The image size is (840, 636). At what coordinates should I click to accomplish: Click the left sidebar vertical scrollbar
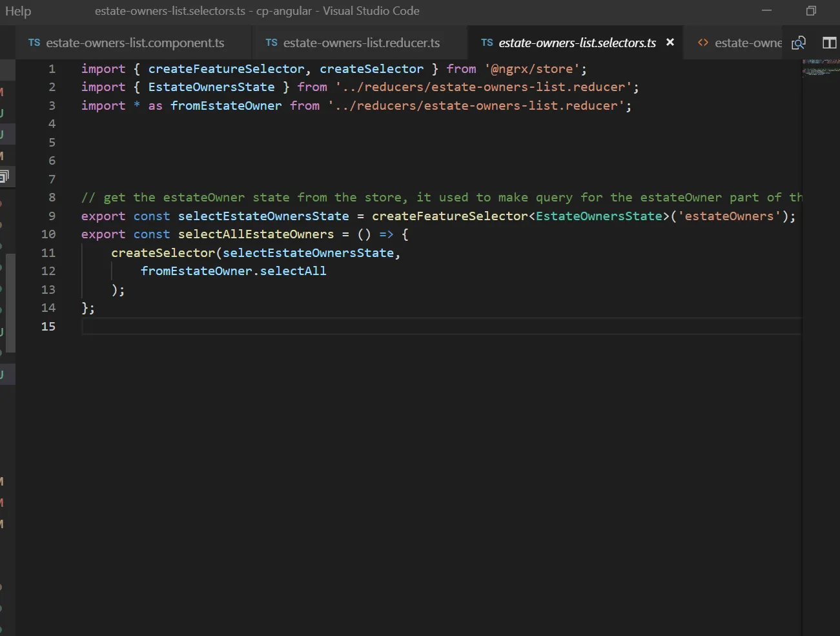[x=10, y=302]
